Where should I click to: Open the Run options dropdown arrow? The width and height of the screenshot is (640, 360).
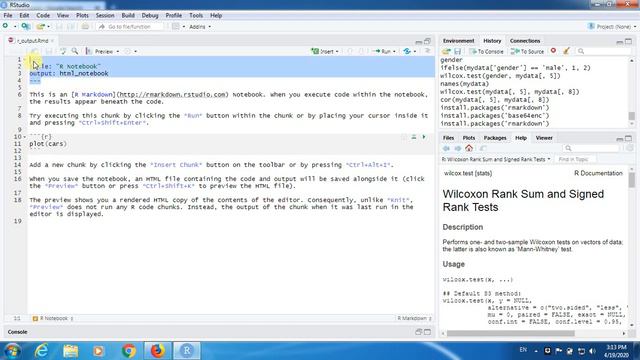click(x=394, y=52)
